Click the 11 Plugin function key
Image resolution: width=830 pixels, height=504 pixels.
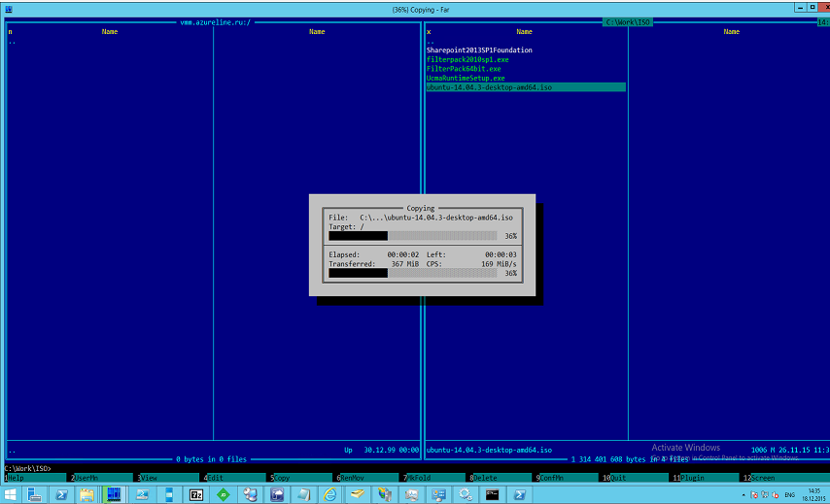click(x=707, y=478)
